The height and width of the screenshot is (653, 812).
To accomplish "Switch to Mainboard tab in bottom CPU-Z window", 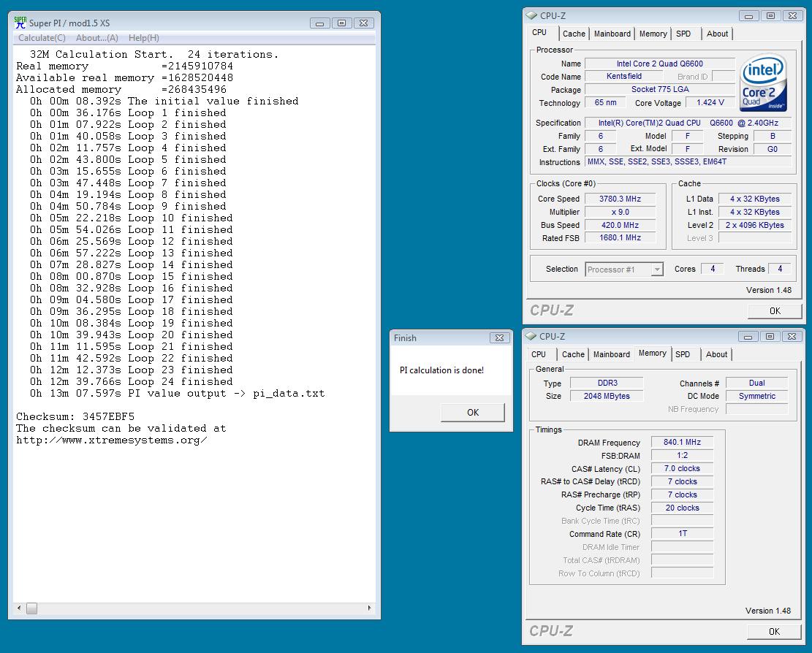I will pyautogui.click(x=612, y=354).
